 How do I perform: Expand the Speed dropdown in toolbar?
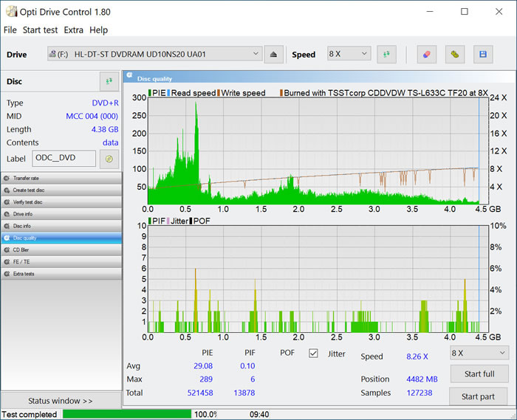349,54
